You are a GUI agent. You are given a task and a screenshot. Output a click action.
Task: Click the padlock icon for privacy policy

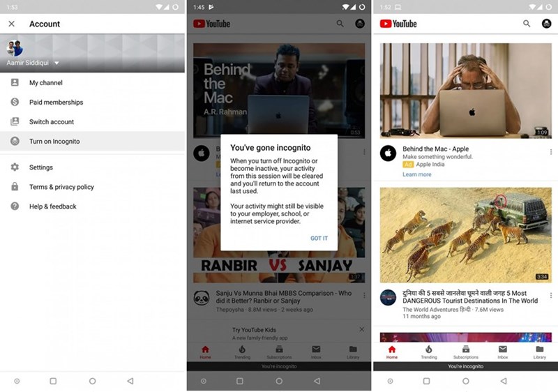pos(15,187)
